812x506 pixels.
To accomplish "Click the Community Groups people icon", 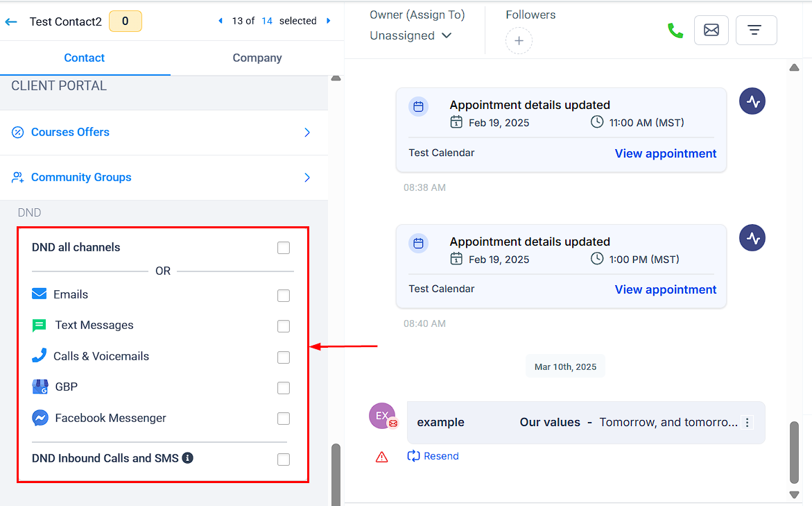I will (17, 177).
